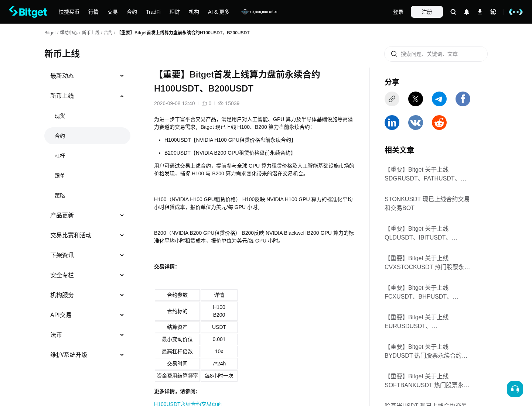The image size is (532, 406).
Task: Open the language globe icon
Action: pos(493,12)
